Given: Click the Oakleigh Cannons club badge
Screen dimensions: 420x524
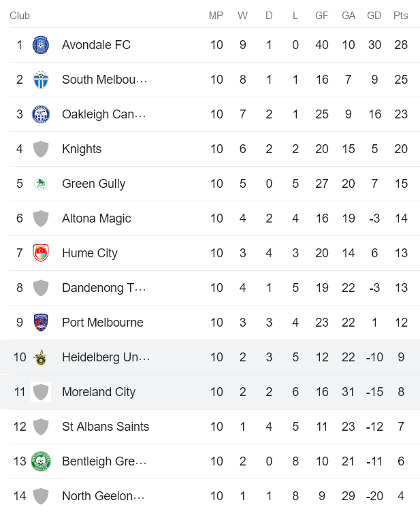Looking at the screenshot, I should pos(41,114).
